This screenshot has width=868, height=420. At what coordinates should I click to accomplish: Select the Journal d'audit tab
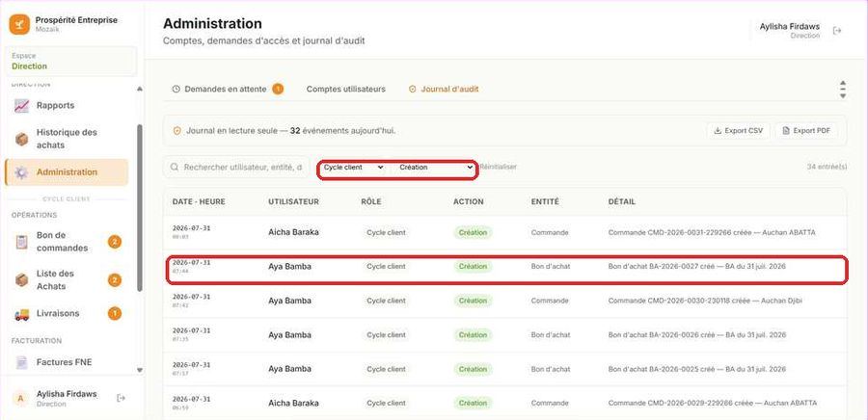click(444, 89)
